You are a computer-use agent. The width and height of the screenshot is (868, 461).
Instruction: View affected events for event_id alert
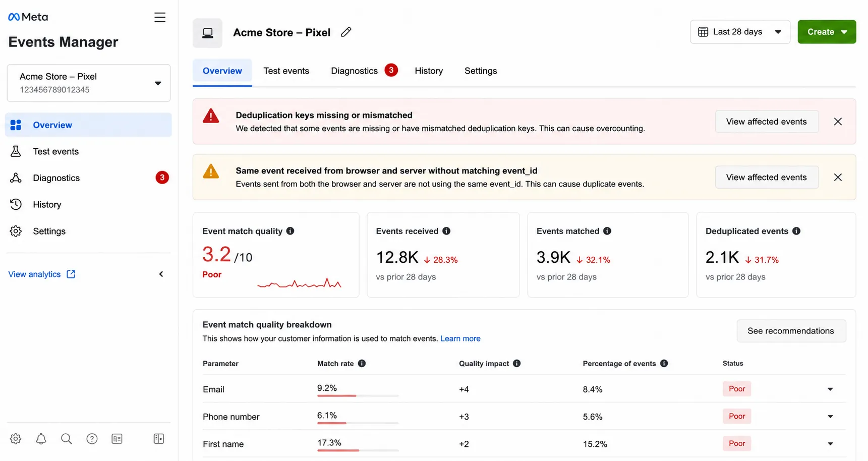(x=767, y=177)
